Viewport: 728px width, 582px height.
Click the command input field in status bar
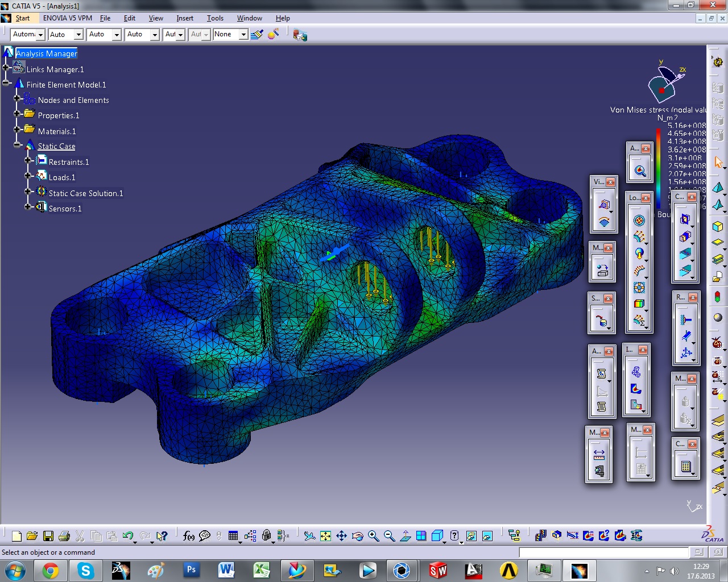pyautogui.click(x=603, y=552)
